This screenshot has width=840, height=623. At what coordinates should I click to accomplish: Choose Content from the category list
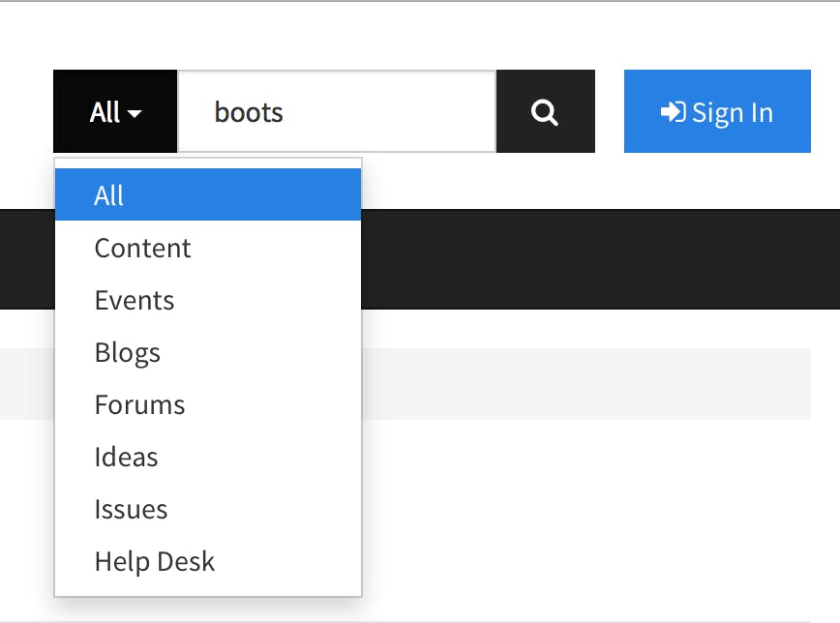coord(143,248)
